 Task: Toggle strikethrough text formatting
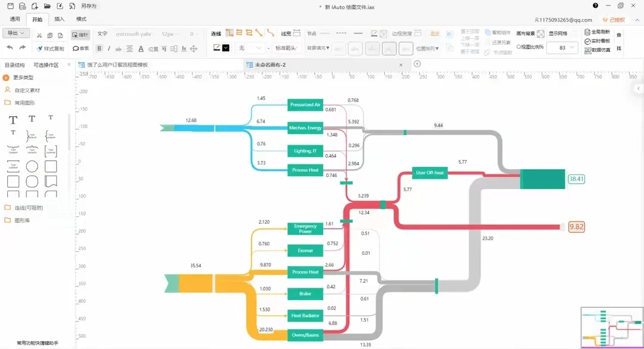[118, 49]
